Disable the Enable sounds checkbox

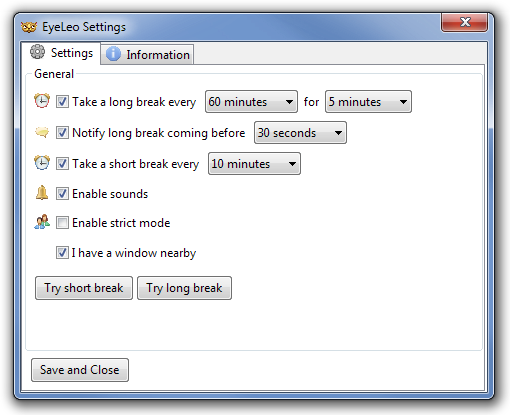(62, 193)
